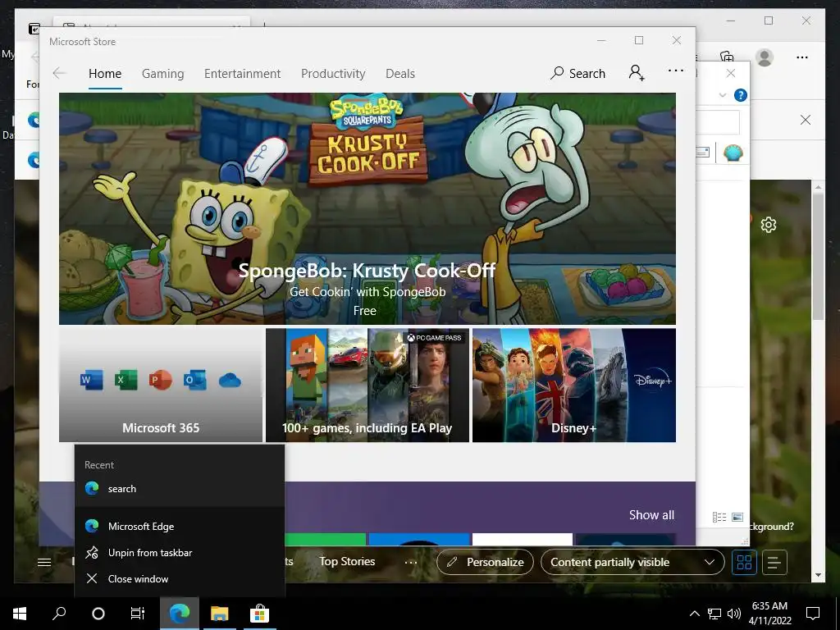Viewport: 840px width, 630px height.
Task: Click the large icons view in background dialog
Action: (737, 517)
